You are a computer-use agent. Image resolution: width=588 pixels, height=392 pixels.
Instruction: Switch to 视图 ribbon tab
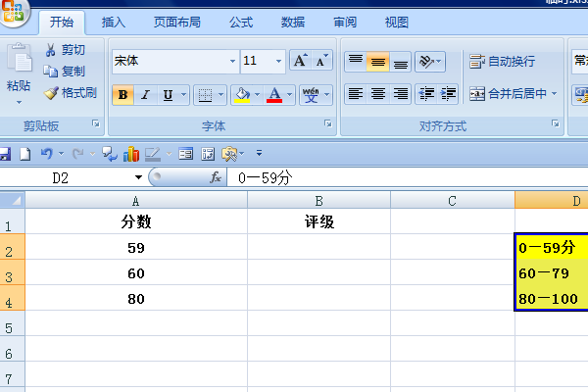click(x=396, y=23)
